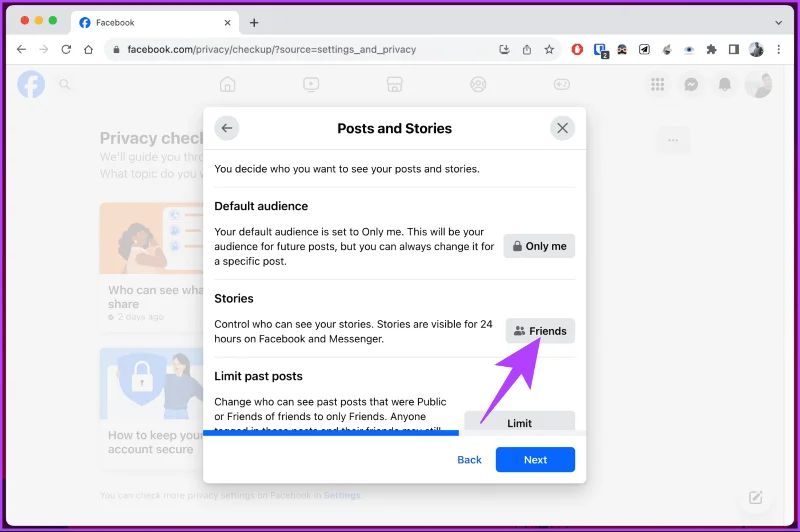Click the Limit past posts heading
This screenshot has width=800, height=532.
tap(258, 376)
